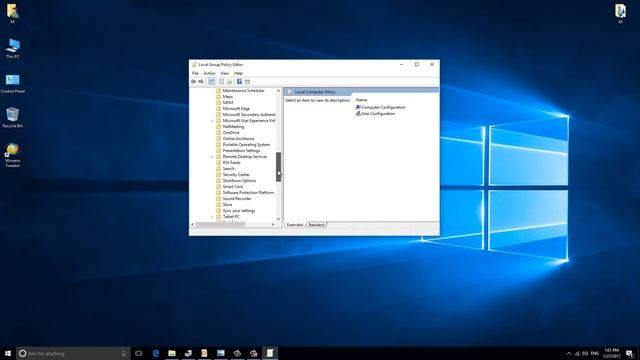Select the Maintenance Scheduler folder
This screenshot has width=640, height=360.
coord(240,91)
